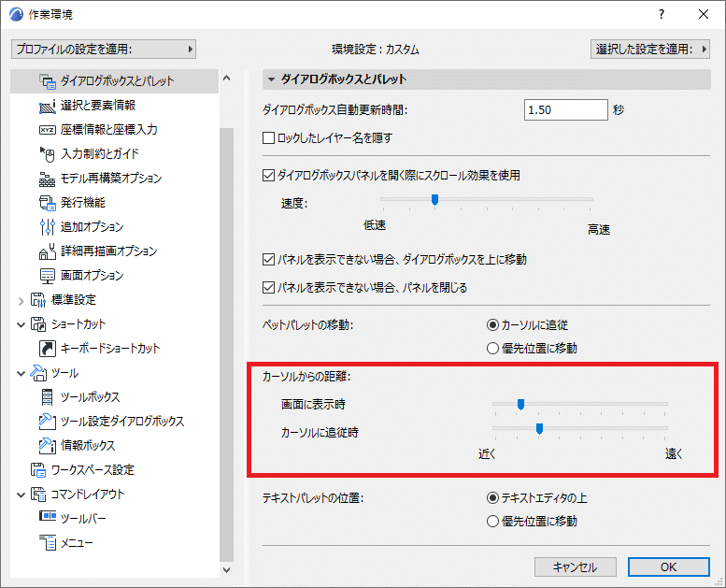This screenshot has width=726, height=588.
Task: Click the 情報ボックス icon
Action: 48,446
